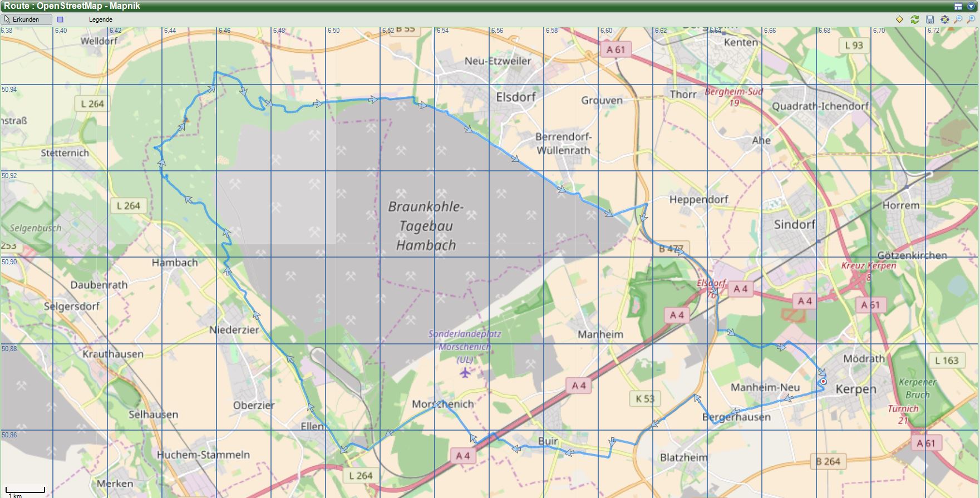The height and width of the screenshot is (498, 980).
Task: Click the Huchem-Stammeln label
Action: 203,455
